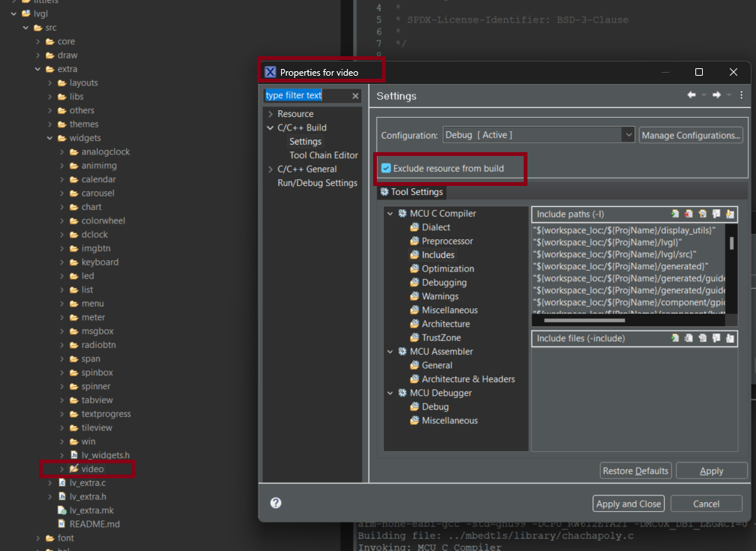756x551 pixels.
Task: Click the Apply and Close button
Action: (628, 504)
